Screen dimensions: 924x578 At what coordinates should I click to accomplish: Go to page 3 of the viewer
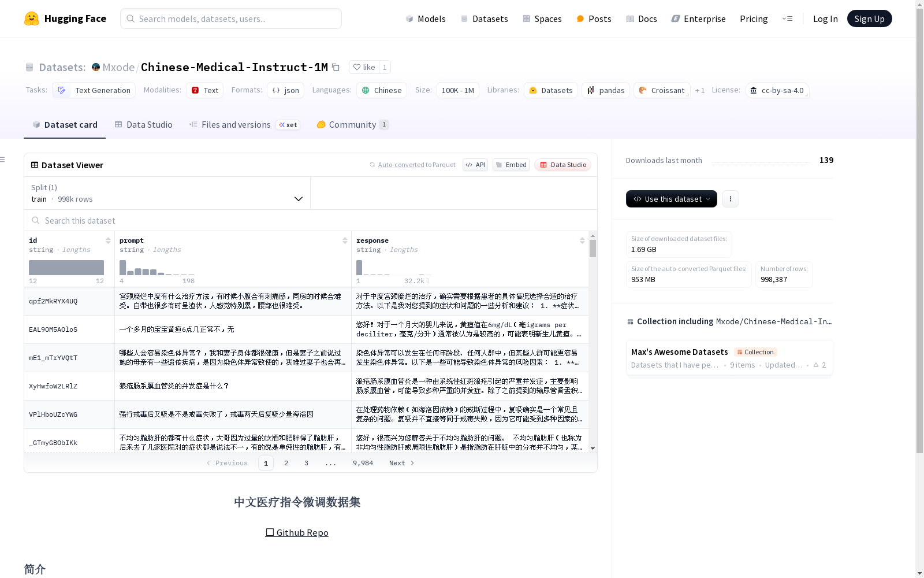point(306,463)
